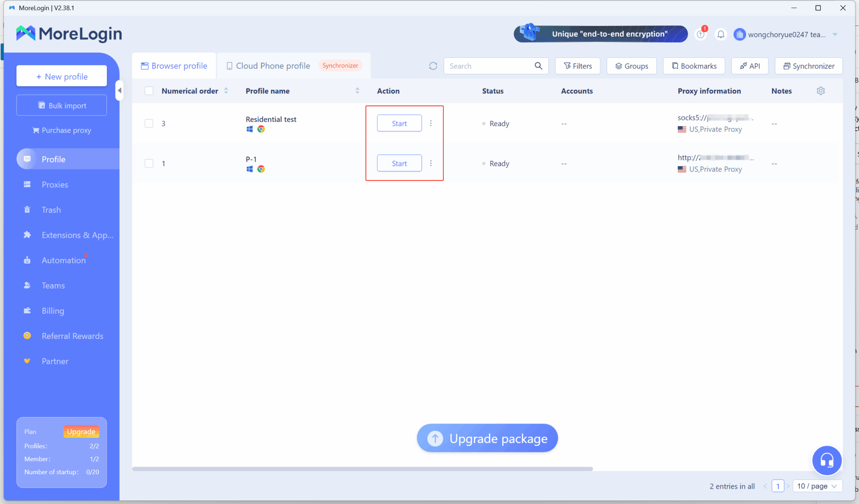Open column settings gear above the table

click(x=821, y=91)
